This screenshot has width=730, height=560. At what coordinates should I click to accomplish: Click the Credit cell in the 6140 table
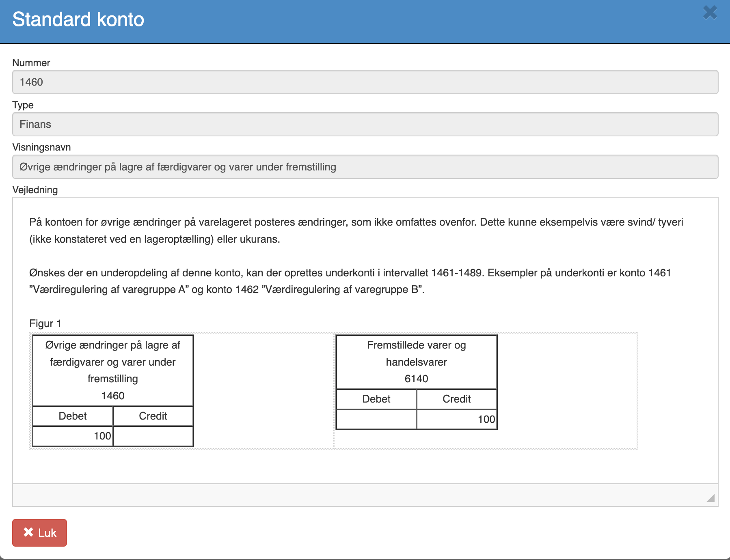457,399
